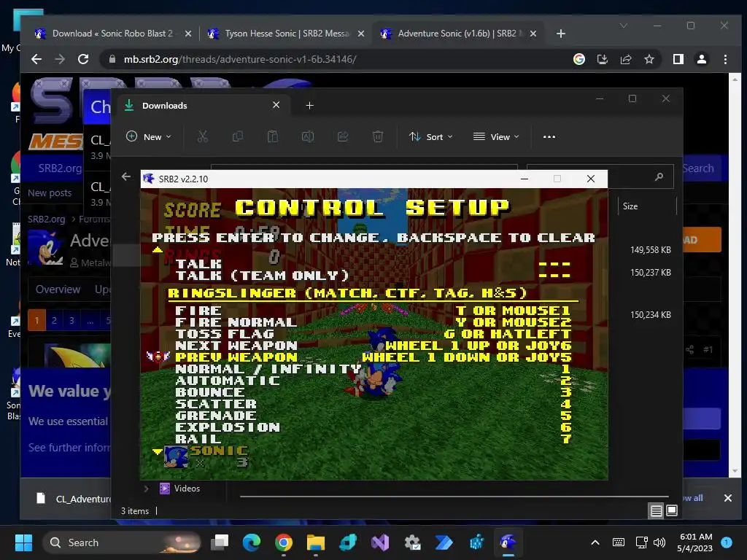Go to page 2 of thread
The width and height of the screenshot is (747, 560).
[54, 320]
